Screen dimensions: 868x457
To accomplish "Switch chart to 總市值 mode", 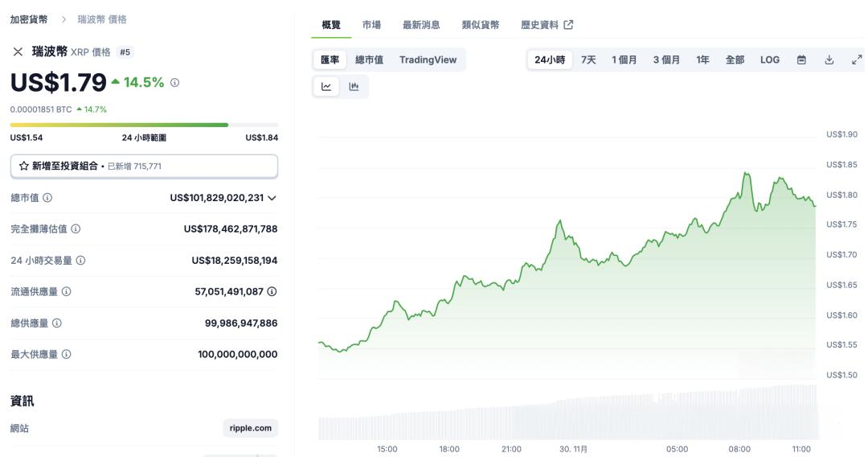I will 369,60.
